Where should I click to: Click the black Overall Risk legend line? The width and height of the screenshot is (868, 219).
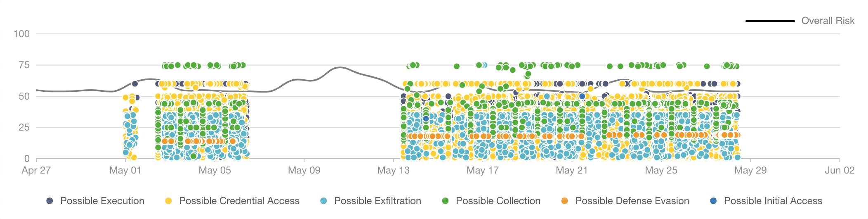770,21
